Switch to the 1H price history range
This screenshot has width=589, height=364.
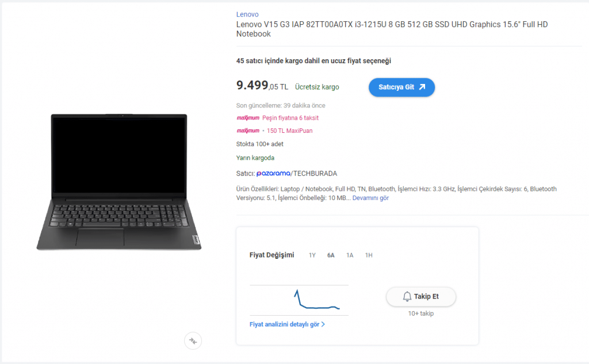[369, 255]
